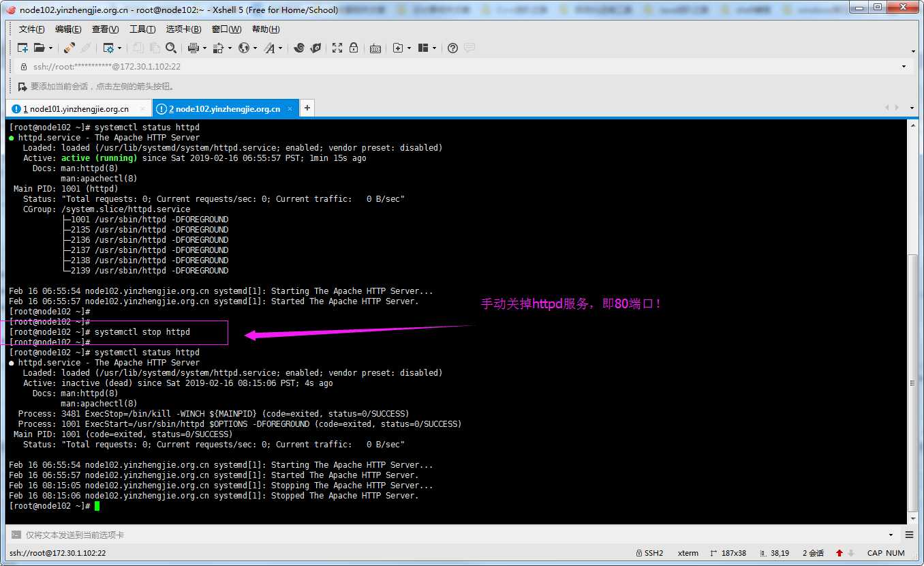Open the 窗口(W) menu

tap(227, 29)
